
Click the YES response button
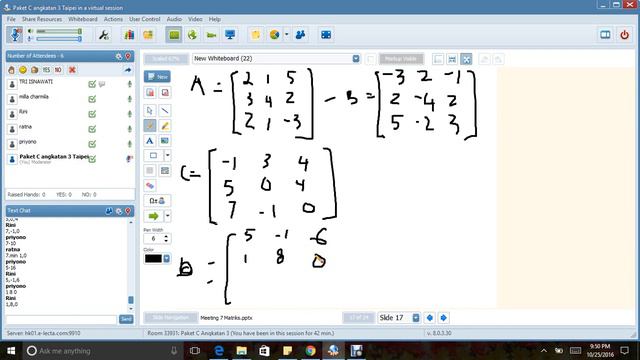(47, 70)
